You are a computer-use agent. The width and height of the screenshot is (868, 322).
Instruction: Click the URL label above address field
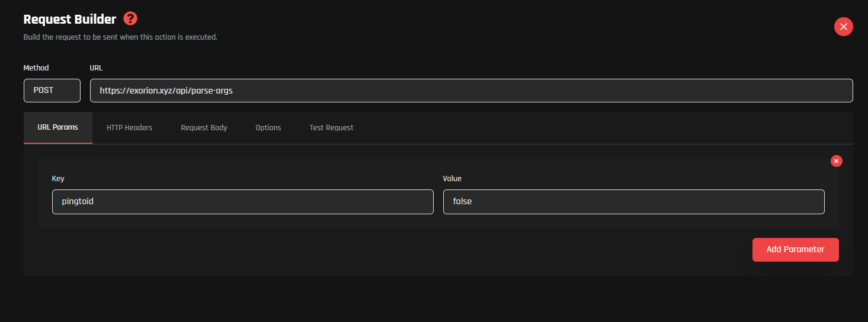(97, 68)
